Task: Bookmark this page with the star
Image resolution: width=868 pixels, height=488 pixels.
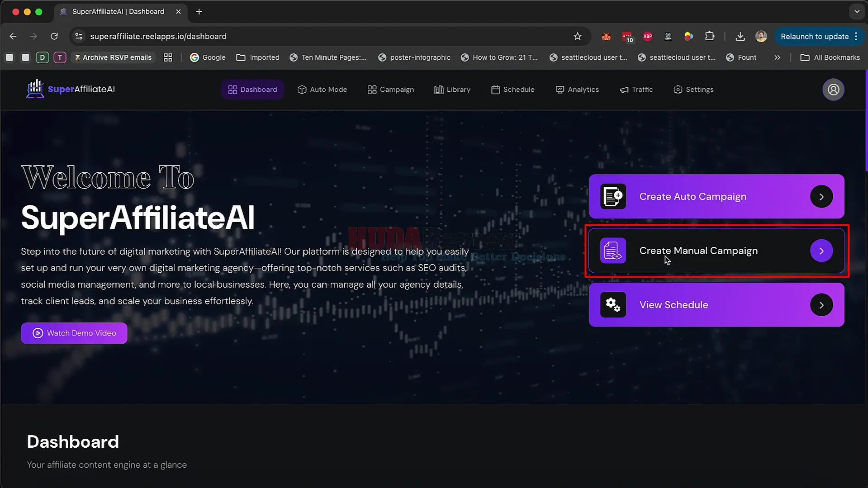Action: pyautogui.click(x=577, y=36)
